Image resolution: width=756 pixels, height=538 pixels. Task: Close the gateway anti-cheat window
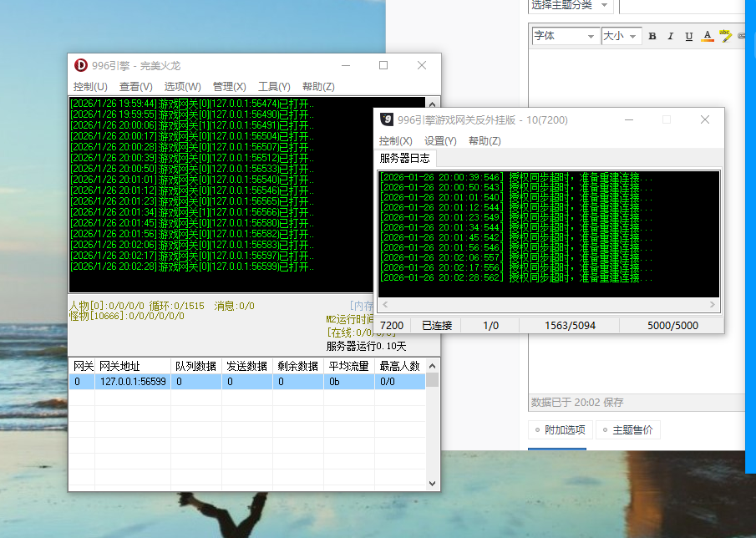point(705,119)
